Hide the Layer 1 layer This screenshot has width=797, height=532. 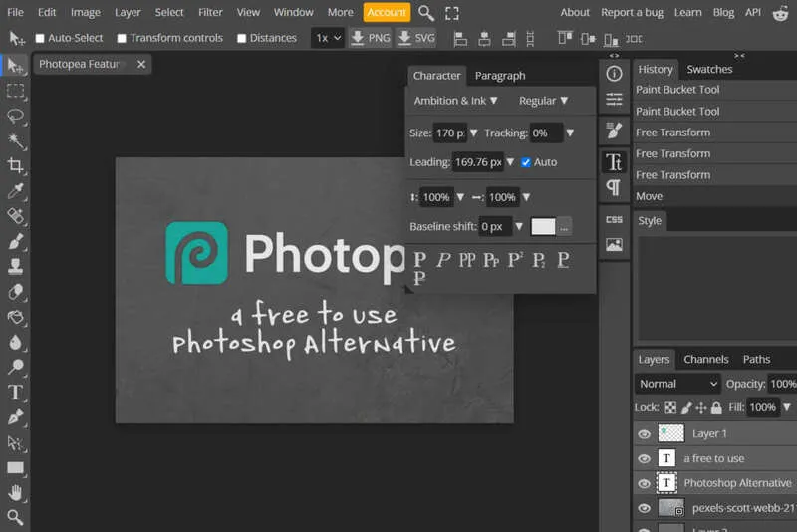point(644,434)
